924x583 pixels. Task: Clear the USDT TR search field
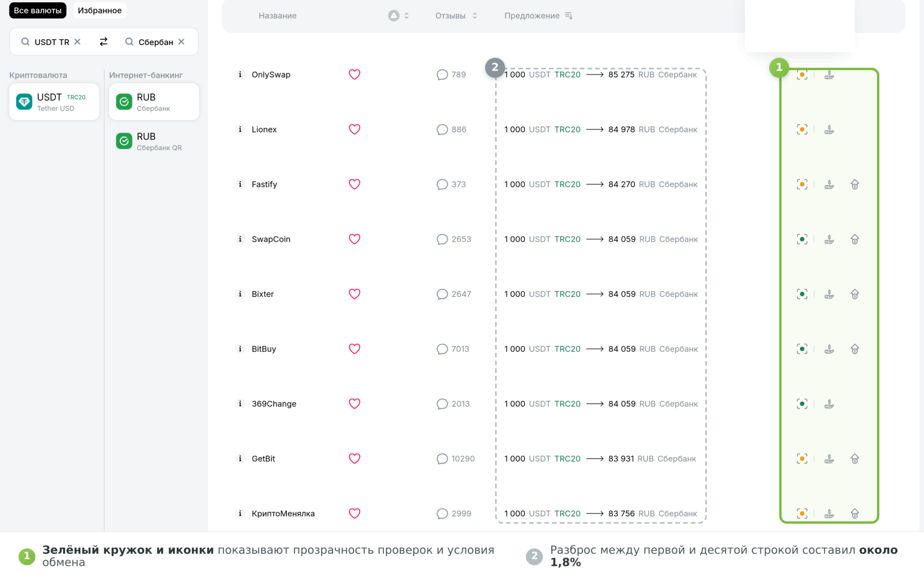pos(78,42)
